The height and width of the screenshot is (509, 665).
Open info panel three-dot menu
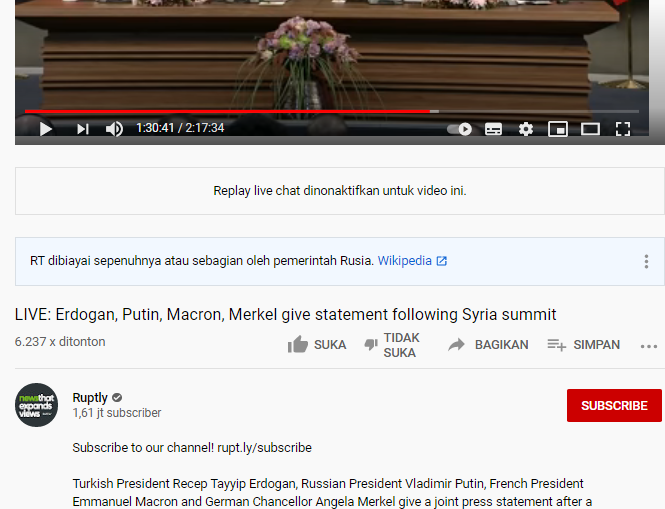pos(646,261)
